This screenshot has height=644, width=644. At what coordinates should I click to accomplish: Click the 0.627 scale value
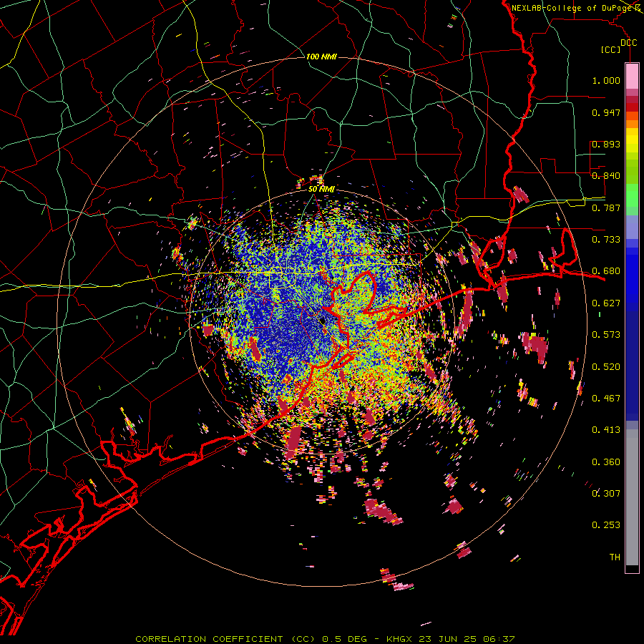coord(606,303)
